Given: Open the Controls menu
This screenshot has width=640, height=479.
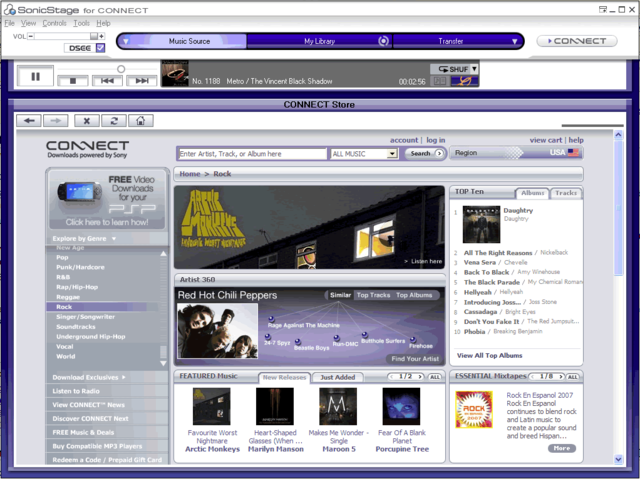Looking at the screenshot, I should click(x=54, y=23).
